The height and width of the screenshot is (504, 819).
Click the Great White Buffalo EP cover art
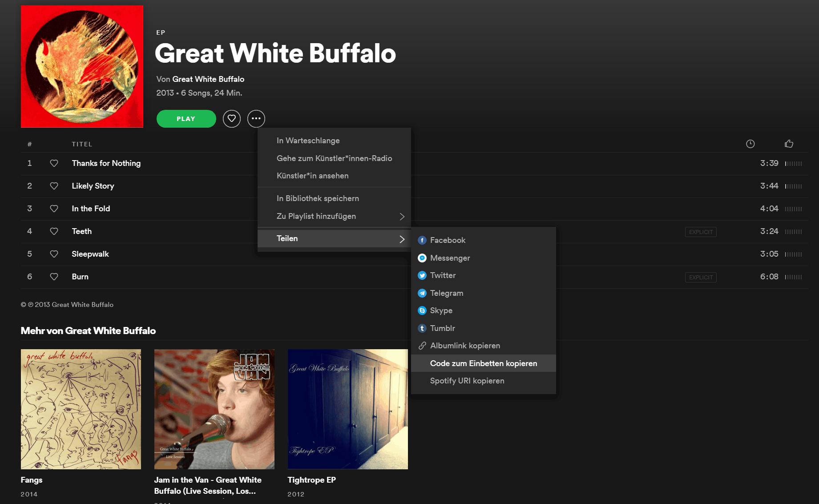click(82, 66)
